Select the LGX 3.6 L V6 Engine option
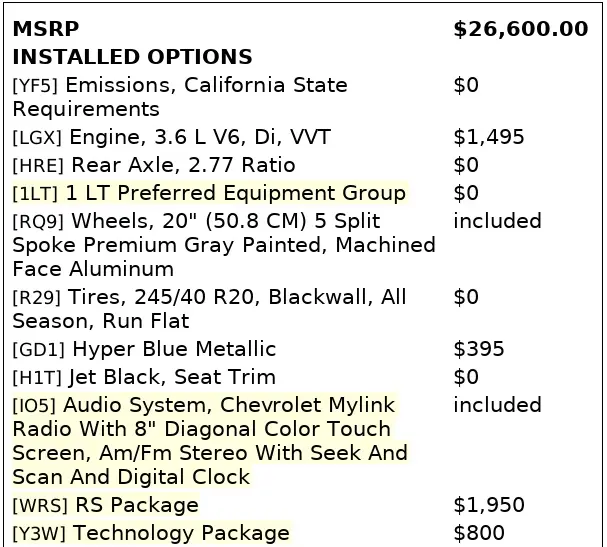The image size is (607, 547). (171, 137)
